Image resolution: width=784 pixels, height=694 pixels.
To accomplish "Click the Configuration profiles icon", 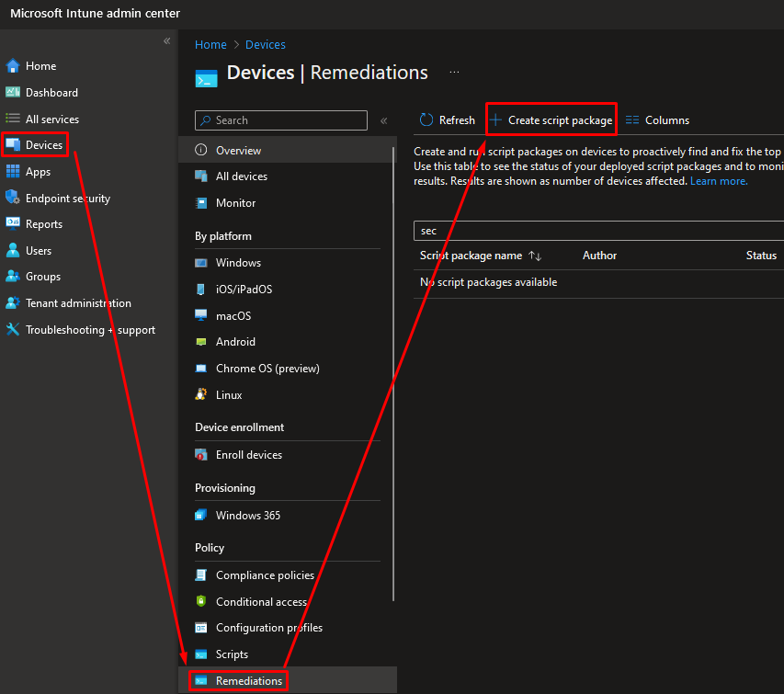I will coord(201,628).
